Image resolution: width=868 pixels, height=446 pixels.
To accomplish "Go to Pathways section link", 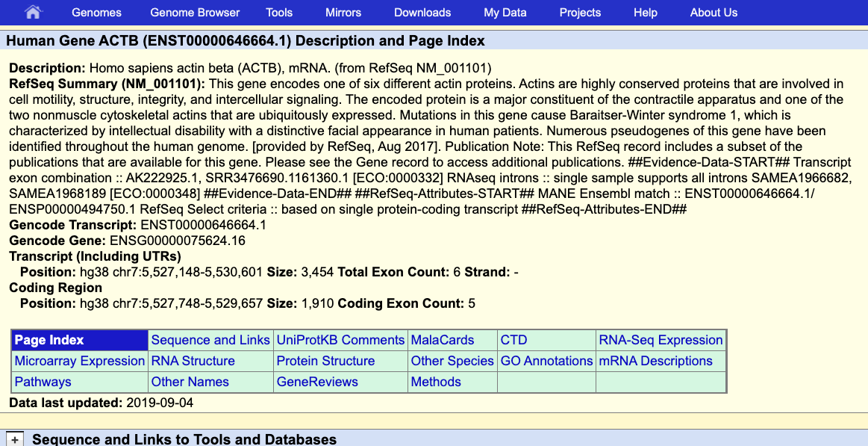I will pyautogui.click(x=43, y=382).
